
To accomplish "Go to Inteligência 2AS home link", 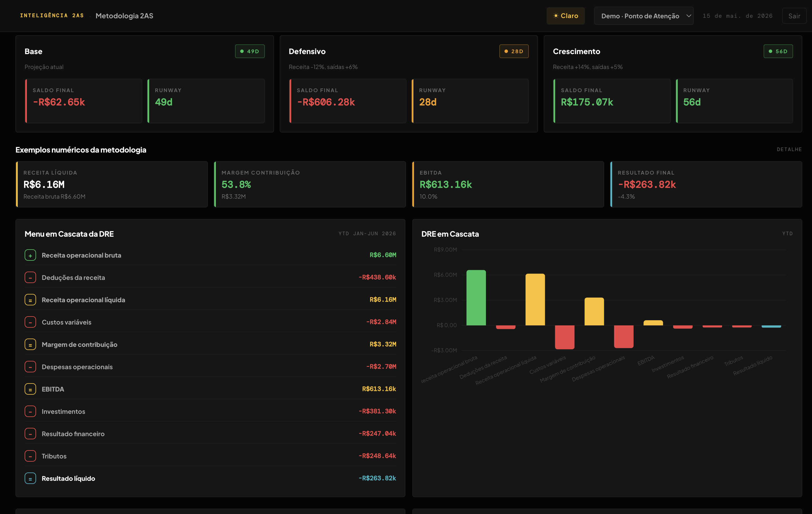I will (x=52, y=15).
